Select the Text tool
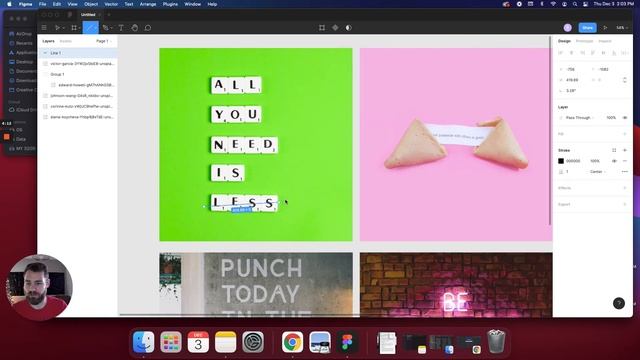Screen dimensions: 640x360 121,28
